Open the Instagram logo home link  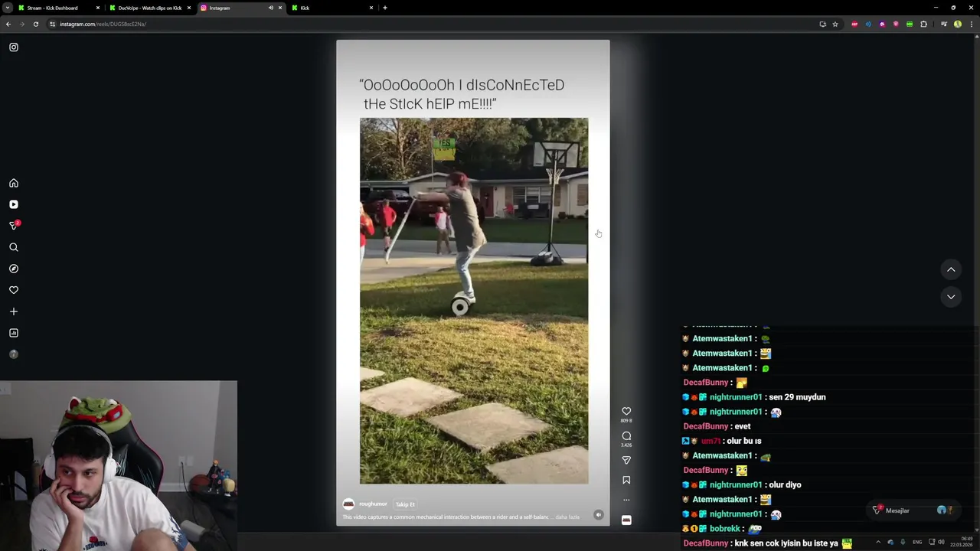click(x=14, y=47)
